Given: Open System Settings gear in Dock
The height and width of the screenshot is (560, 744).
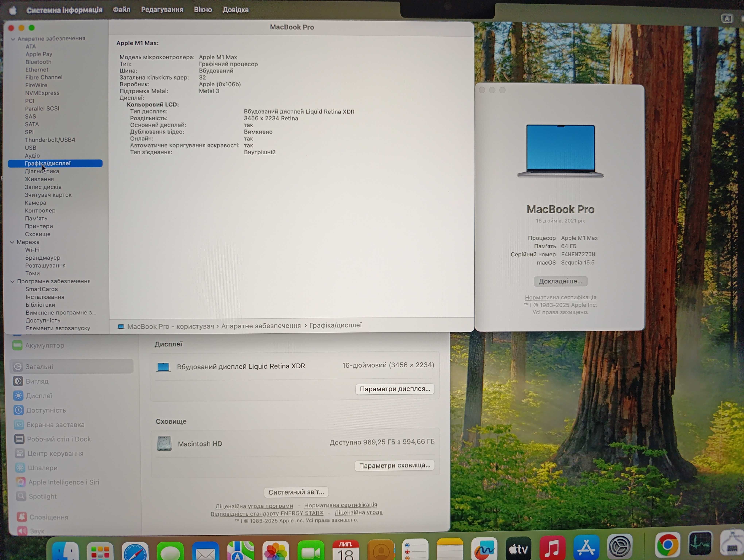Looking at the screenshot, I should 620,546.
